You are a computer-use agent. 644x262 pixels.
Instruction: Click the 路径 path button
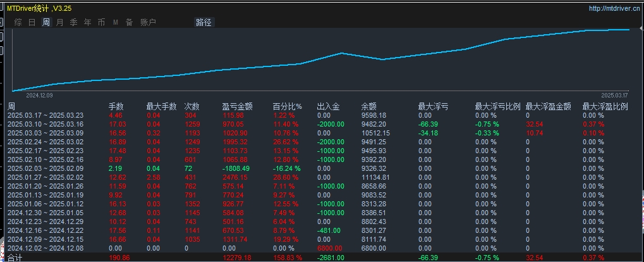tap(204, 22)
